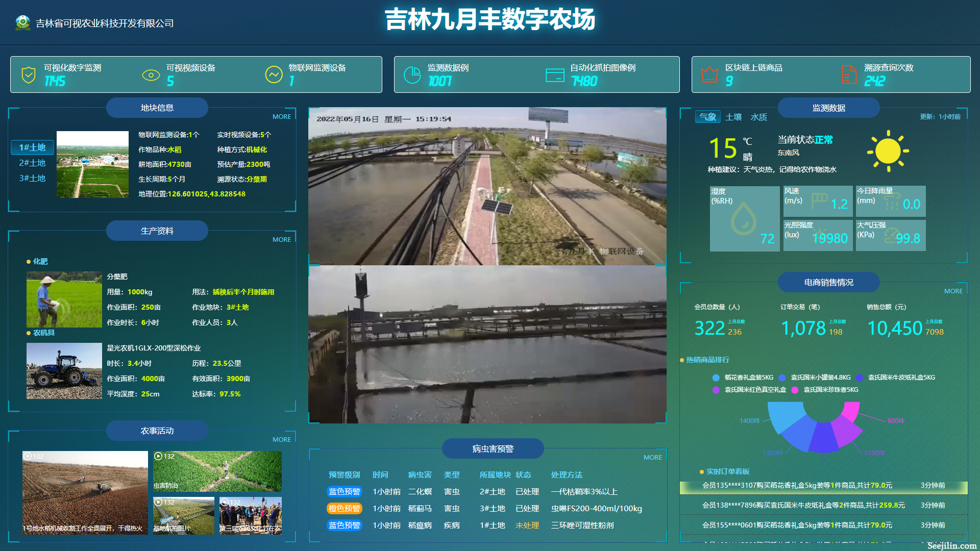980x551 pixels.
Task: Select the 2#土地 plot item
Action: tap(32, 163)
